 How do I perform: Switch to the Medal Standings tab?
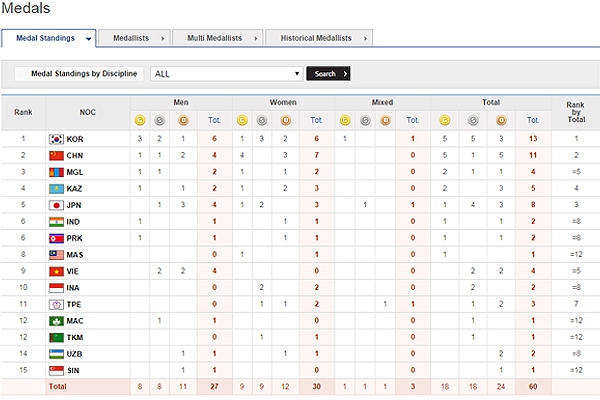[49, 38]
